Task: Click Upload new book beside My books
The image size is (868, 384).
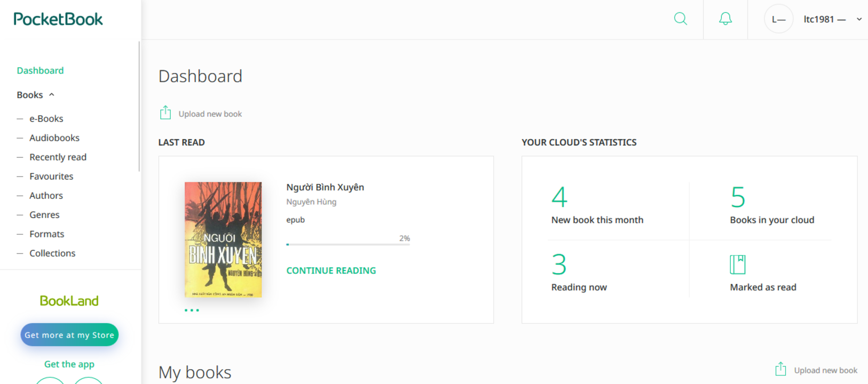Action: pyautogui.click(x=825, y=370)
